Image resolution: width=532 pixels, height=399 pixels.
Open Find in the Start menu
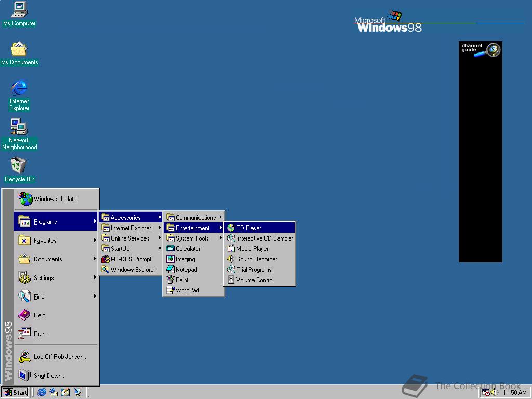[56, 297]
